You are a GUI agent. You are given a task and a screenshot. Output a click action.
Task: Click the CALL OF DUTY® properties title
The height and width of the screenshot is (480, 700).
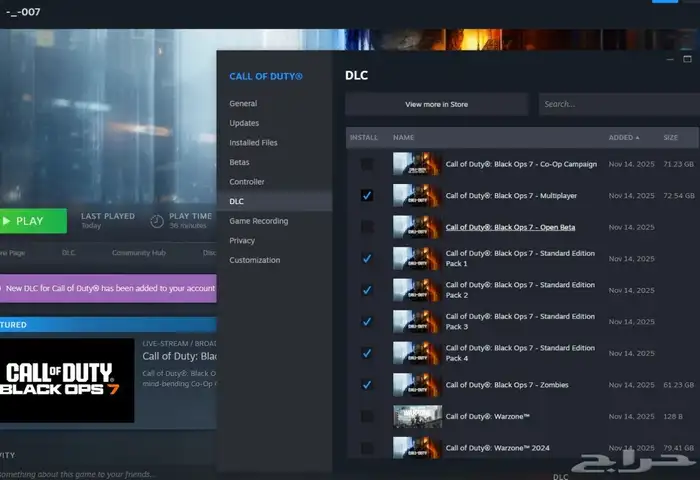click(x=266, y=76)
